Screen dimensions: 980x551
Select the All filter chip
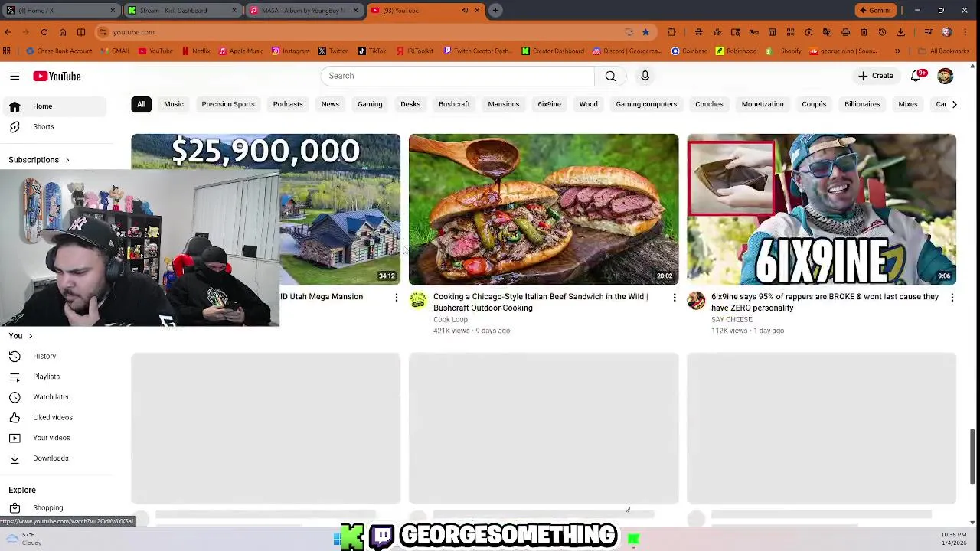pos(141,104)
